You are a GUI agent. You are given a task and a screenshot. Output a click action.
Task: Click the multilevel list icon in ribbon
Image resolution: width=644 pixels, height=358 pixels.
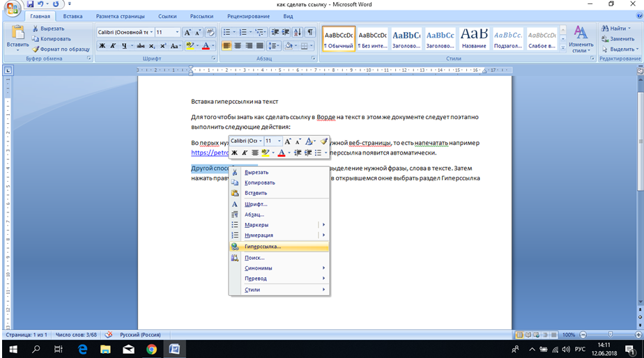coord(259,32)
